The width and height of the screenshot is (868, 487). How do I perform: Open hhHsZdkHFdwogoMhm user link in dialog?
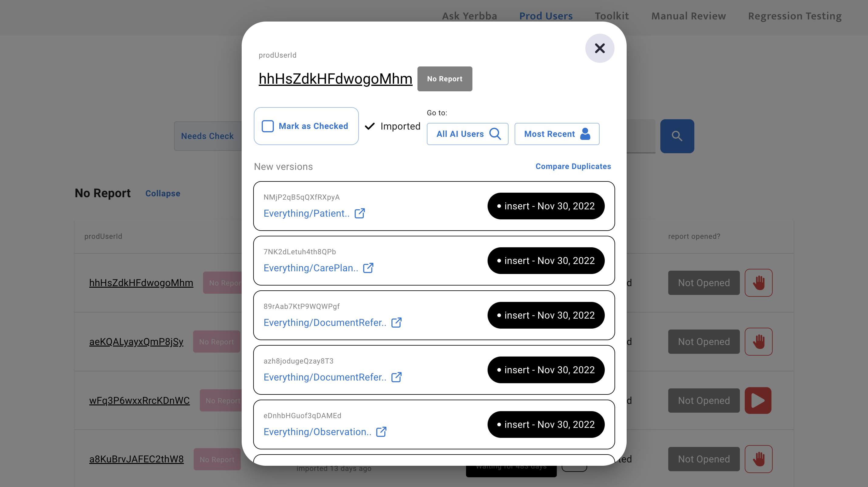tap(335, 79)
